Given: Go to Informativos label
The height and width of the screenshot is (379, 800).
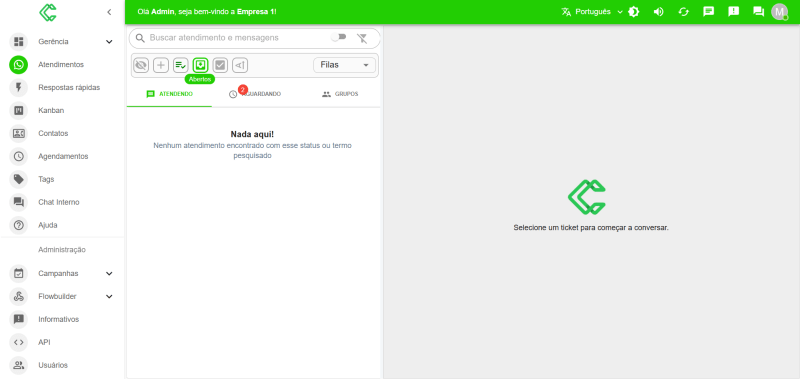Looking at the screenshot, I should click(59, 319).
